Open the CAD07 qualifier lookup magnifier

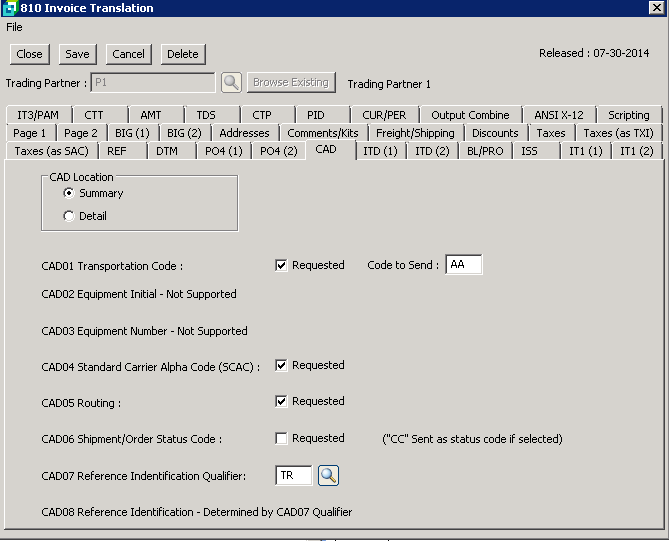click(329, 476)
